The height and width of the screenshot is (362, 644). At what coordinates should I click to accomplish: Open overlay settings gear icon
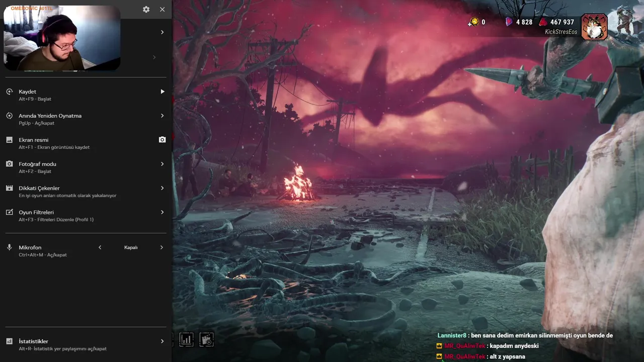coord(146,10)
